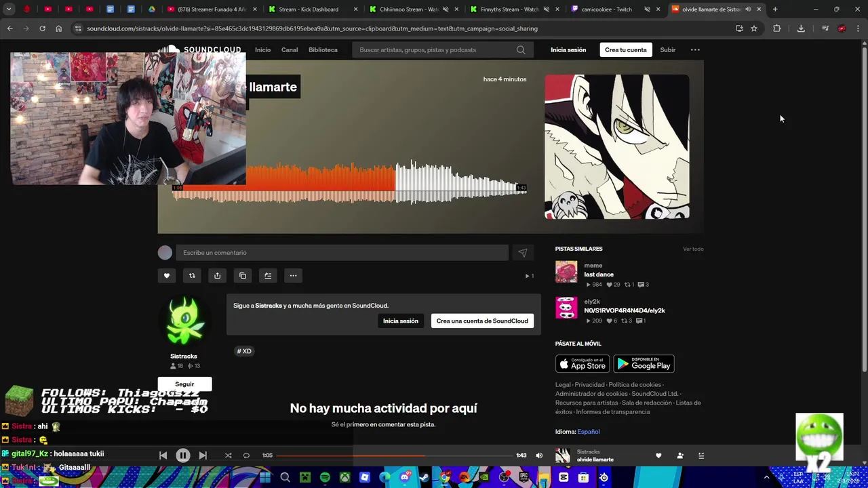The width and height of the screenshot is (868, 488).
Task: Open the Legal footer link
Action: tap(563, 385)
